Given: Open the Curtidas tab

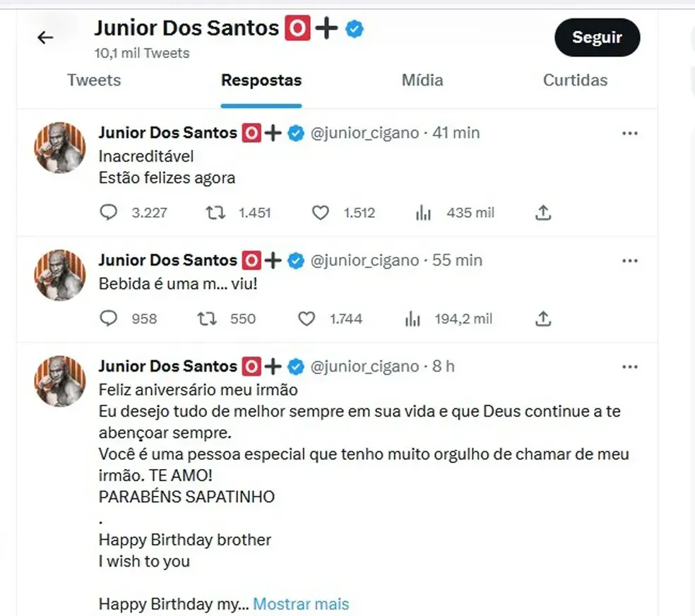Looking at the screenshot, I should click(575, 81).
